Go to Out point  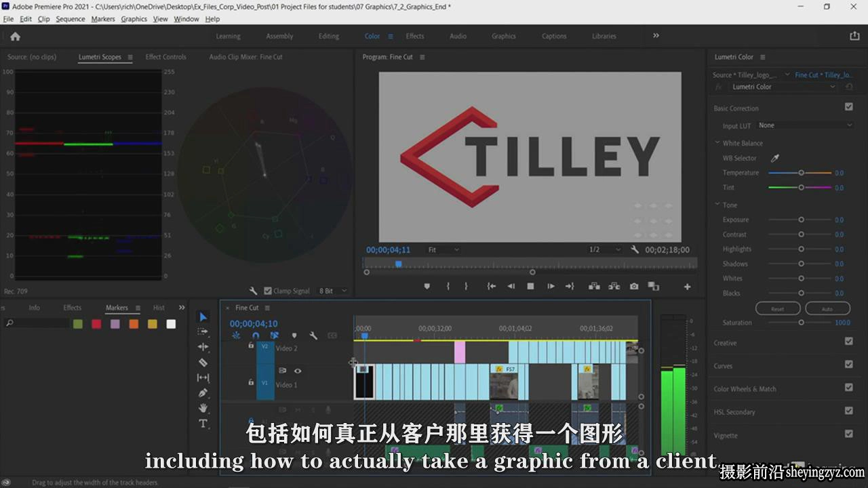(570, 287)
